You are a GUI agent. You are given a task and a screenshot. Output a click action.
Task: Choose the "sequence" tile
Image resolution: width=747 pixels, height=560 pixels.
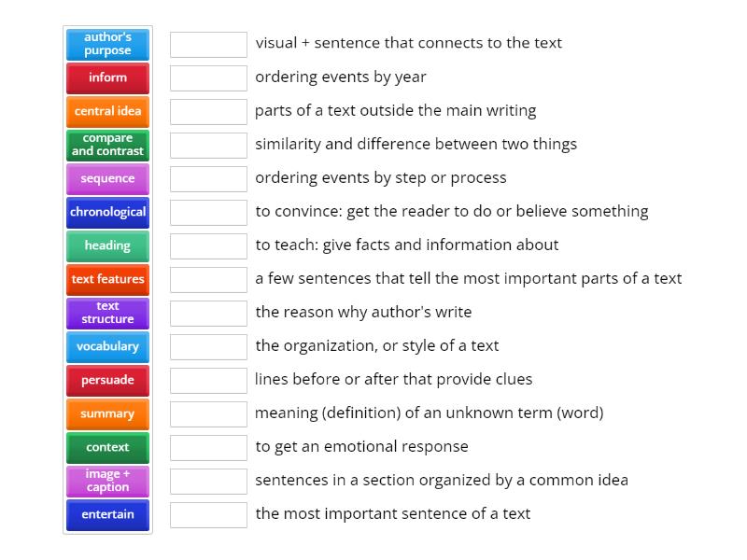107,178
